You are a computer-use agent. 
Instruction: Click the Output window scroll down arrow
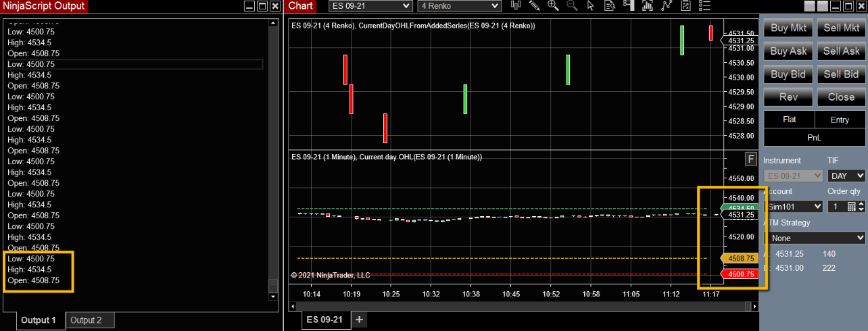(x=273, y=296)
